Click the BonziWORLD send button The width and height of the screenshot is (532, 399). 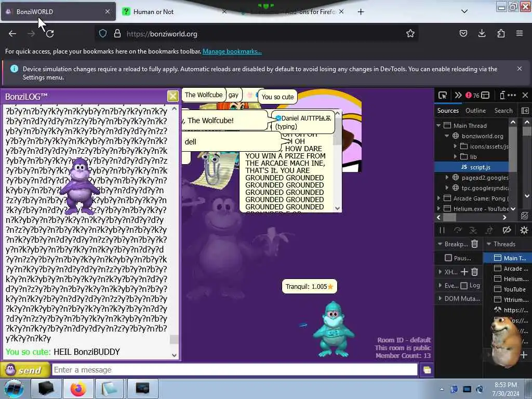pos(25,370)
